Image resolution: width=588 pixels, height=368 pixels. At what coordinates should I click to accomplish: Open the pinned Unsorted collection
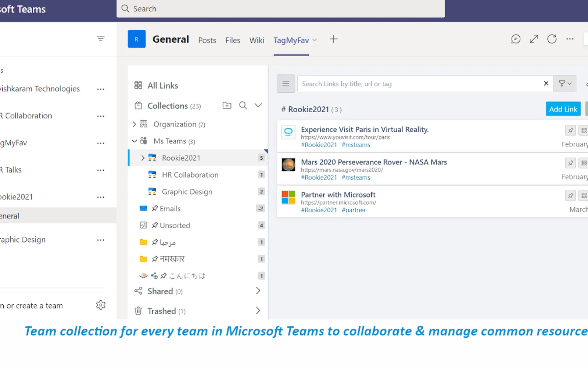[x=198, y=226]
